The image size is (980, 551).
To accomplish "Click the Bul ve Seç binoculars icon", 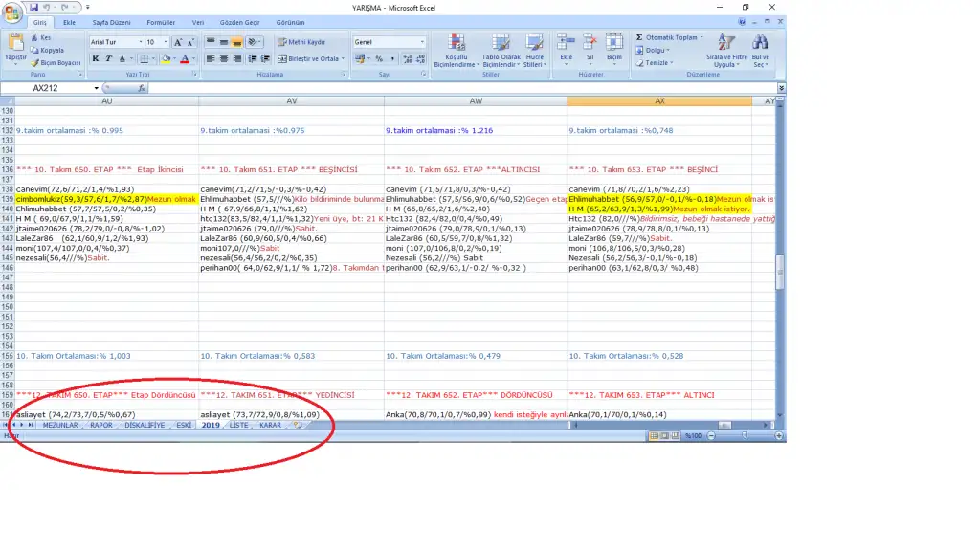I will (761, 50).
